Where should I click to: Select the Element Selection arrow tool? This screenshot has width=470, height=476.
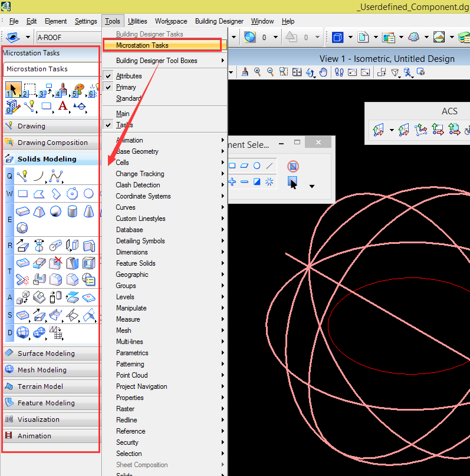click(13, 90)
